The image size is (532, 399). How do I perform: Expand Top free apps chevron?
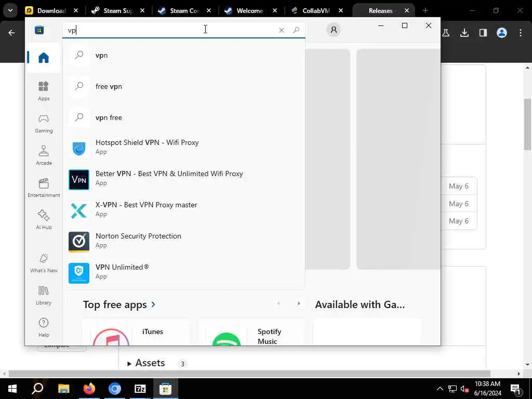click(x=153, y=304)
